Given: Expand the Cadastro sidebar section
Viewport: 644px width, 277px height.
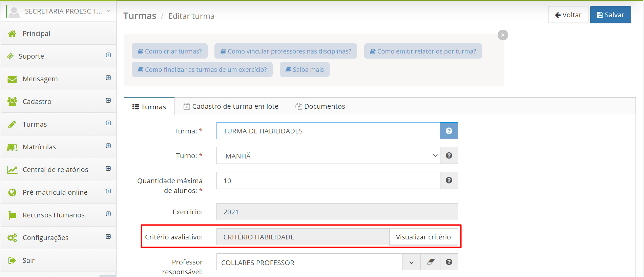Looking at the screenshot, I should coord(108,101).
